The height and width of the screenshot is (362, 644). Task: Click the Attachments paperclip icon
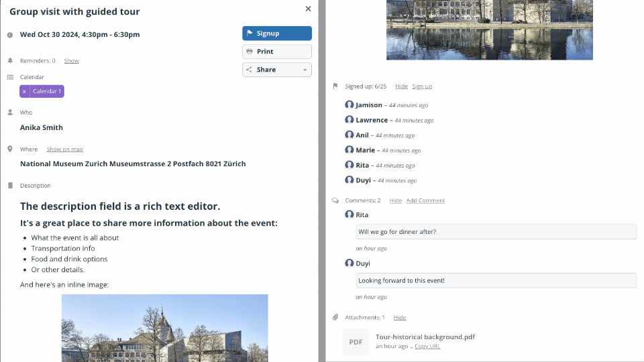pyautogui.click(x=335, y=317)
